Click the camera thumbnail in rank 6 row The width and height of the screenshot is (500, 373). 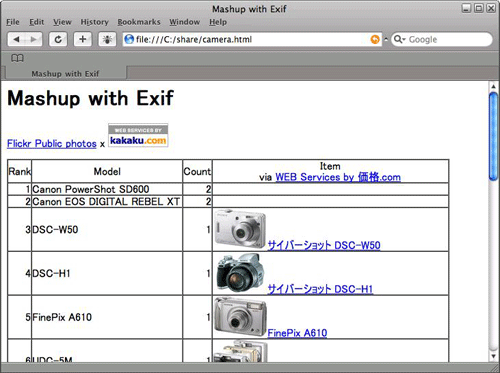(240, 351)
